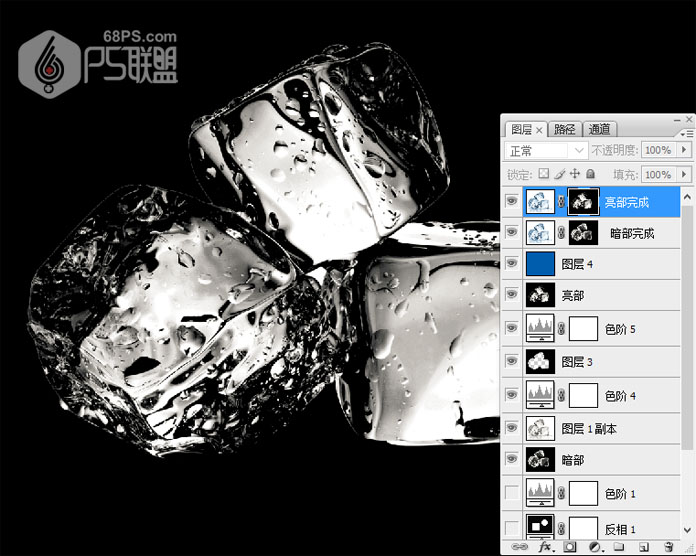This screenshot has width=696, height=556.
Task: Show the 色阶 1 adjustment layer
Action: pos(512,493)
